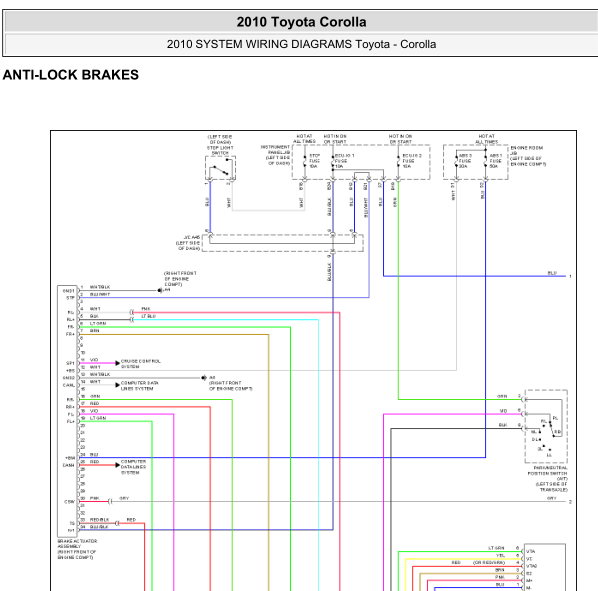Click 'HOT IN ON OR START' above ECU-IG 2 fuse
Image resolution: width=598 pixels, height=591 pixels.
click(x=400, y=139)
